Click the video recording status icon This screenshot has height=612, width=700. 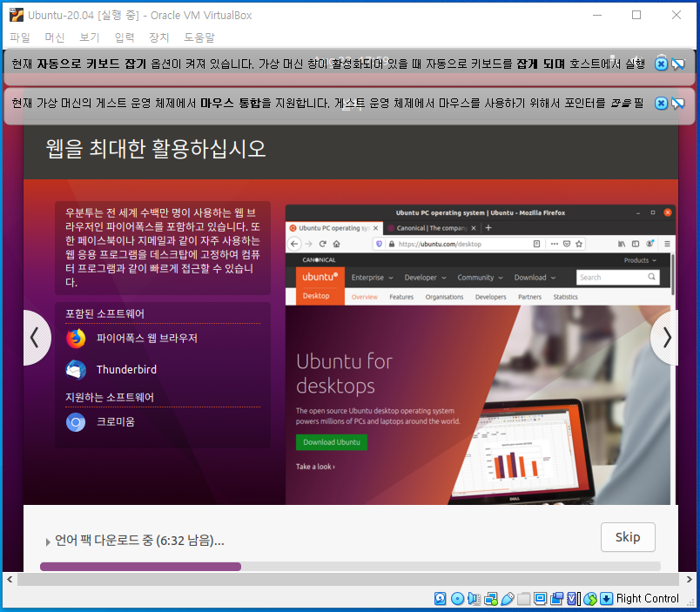[x=556, y=598]
